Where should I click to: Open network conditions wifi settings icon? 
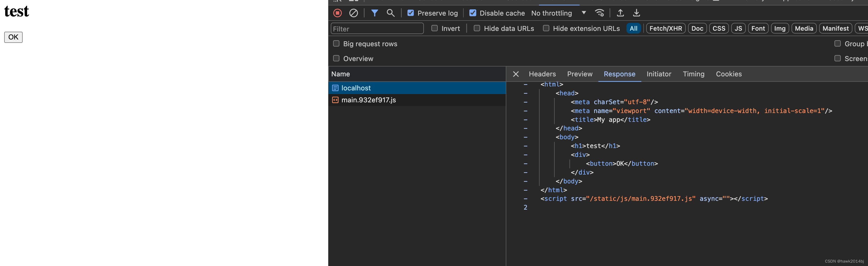click(x=599, y=13)
